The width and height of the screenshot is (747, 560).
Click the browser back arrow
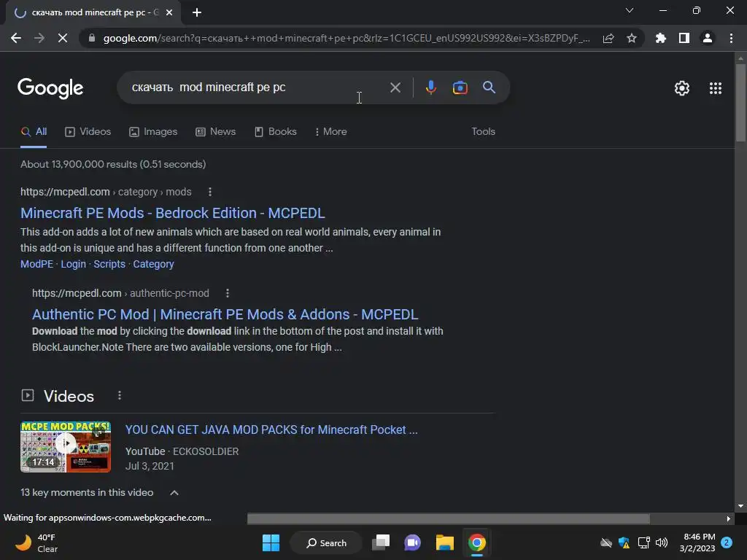click(16, 38)
